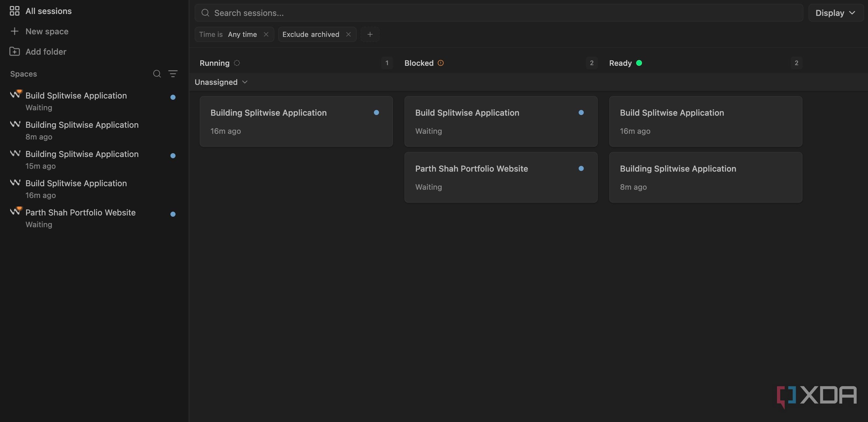Select 'Build Splitwise Application' Waiting in the Spaces list

[94, 101]
